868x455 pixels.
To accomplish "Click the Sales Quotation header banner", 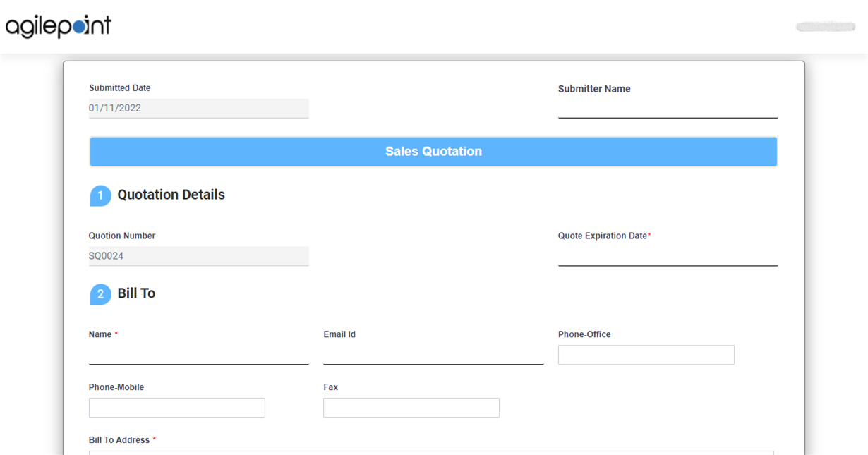I will (433, 152).
